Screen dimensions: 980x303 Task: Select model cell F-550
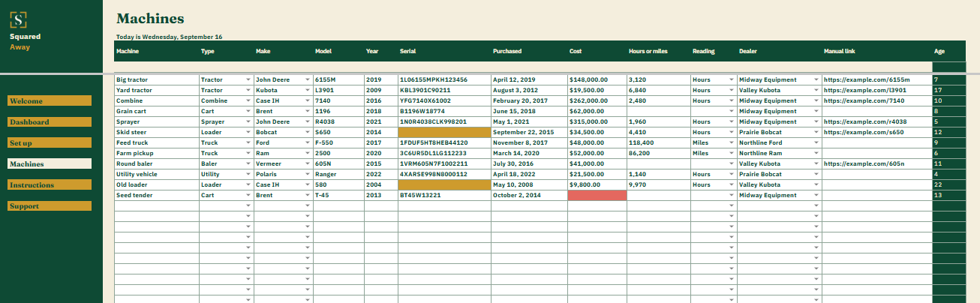point(338,142)
